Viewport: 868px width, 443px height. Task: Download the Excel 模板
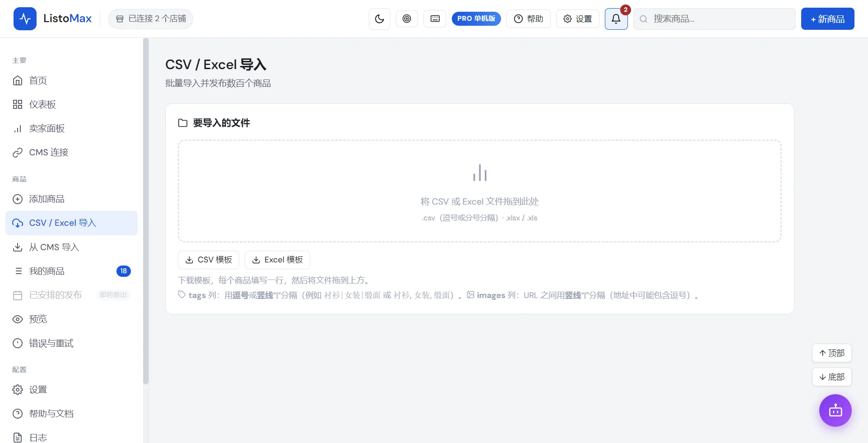pyautogui.click(x=277, y=260)
